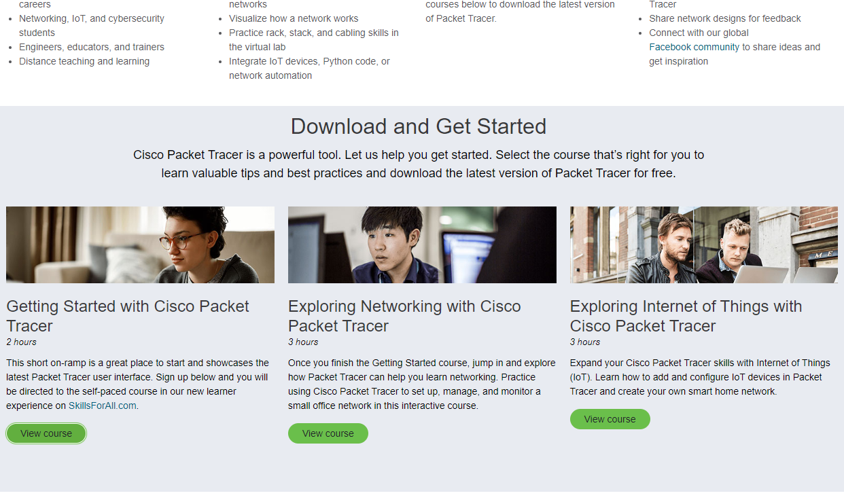The width and height of the screenshot is (844, 504).
Task: Follow the SkillsForAll.com link
Action: (x=103, y=406)
